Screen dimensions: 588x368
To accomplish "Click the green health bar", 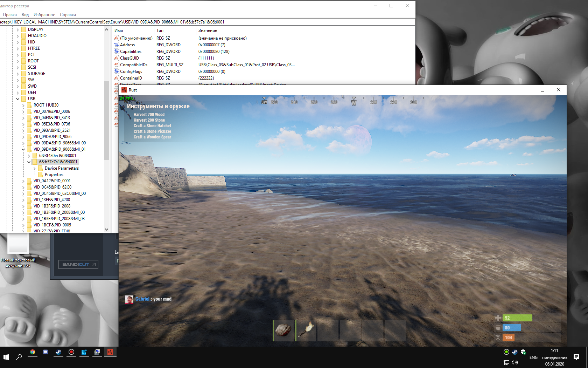I will tap(517, 318).
